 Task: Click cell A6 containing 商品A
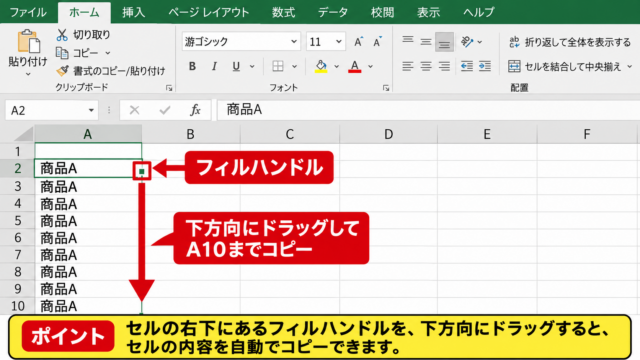pyautogui.click(x=88, y=238)
